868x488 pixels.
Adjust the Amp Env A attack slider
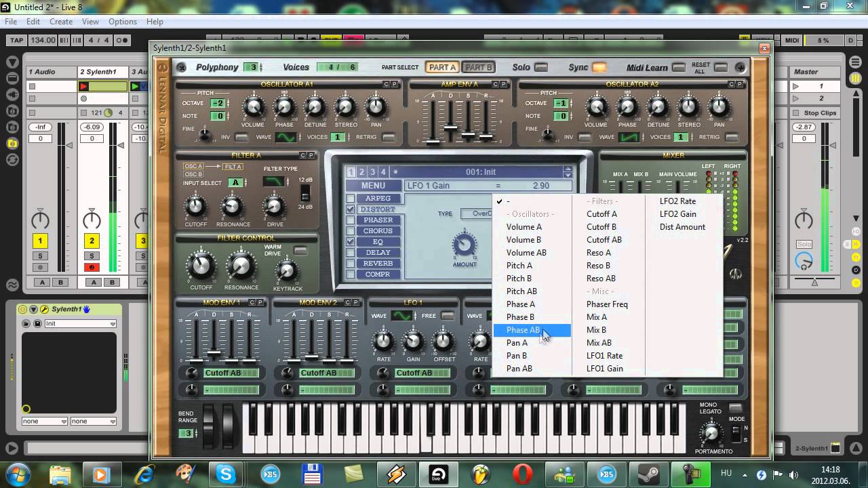[433, 141]
